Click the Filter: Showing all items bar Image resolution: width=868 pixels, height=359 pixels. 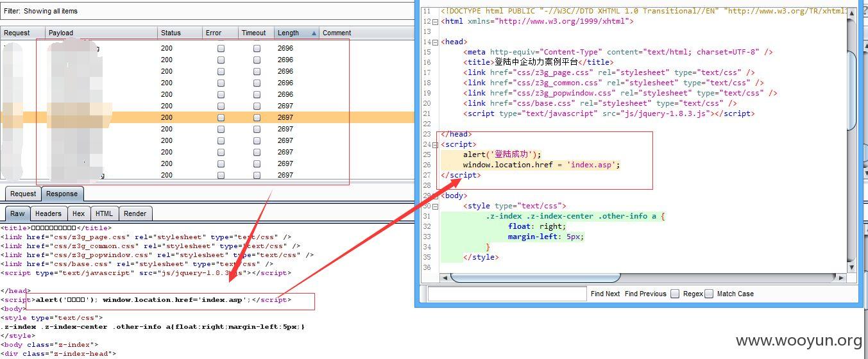click(207, 11)
